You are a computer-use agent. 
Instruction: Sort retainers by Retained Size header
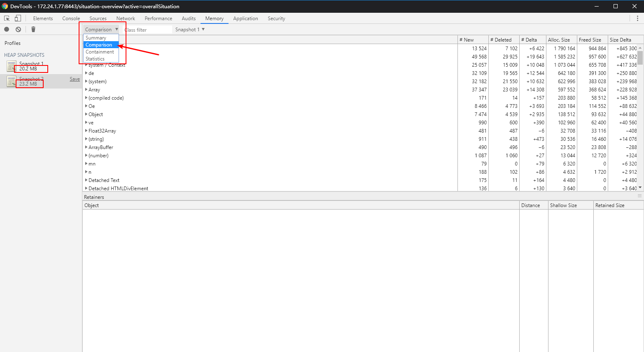pos(618,205)
